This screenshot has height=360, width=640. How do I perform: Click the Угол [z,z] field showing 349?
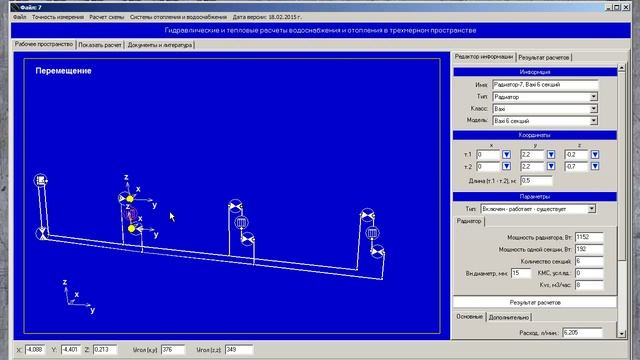tap(239, 350)
